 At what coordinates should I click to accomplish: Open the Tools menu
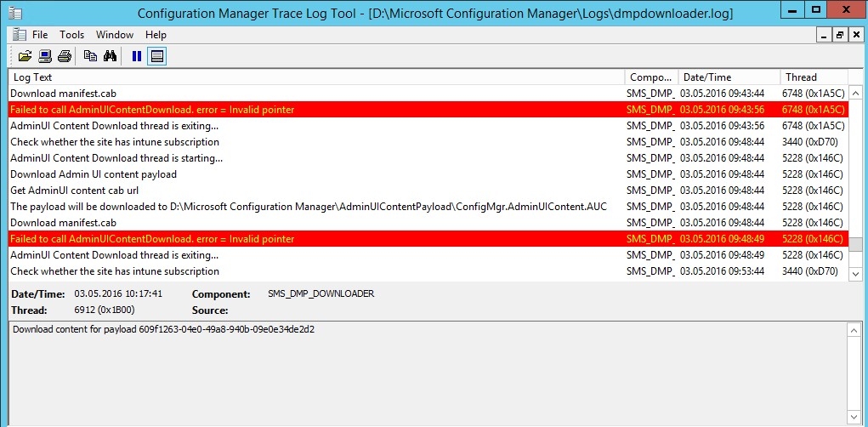coord(72,35)
